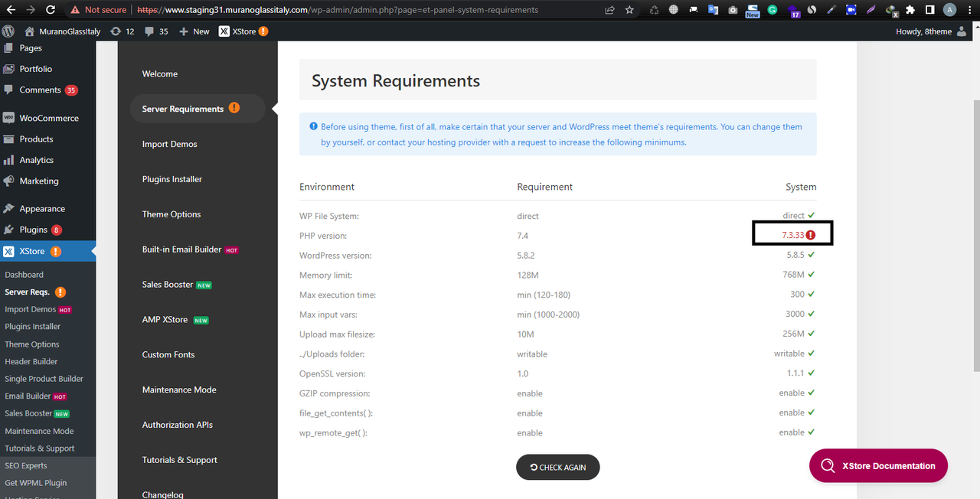Toggle the browser side panel
The height and width of the screenshot is (499, 980).
pyautogui.click(x=929, y=10)
